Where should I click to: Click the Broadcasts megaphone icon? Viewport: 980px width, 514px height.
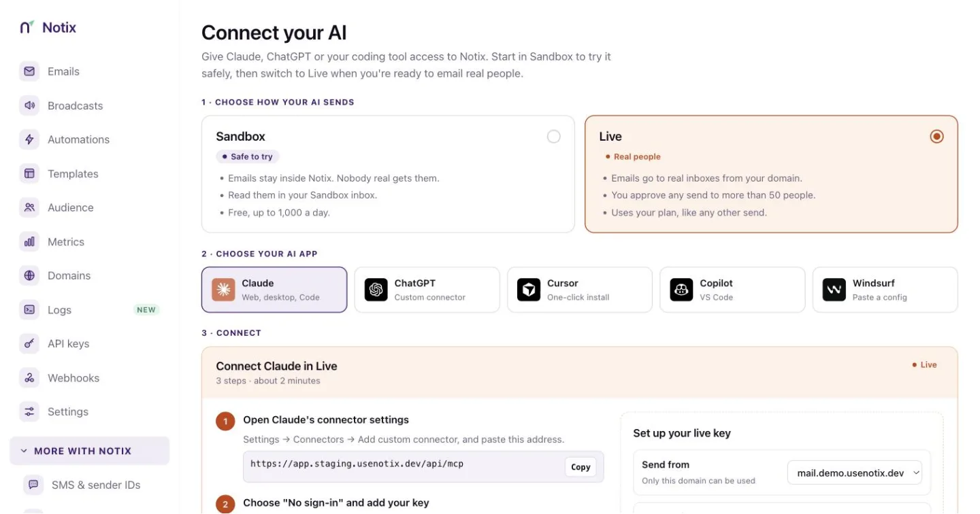coord(29,105)
